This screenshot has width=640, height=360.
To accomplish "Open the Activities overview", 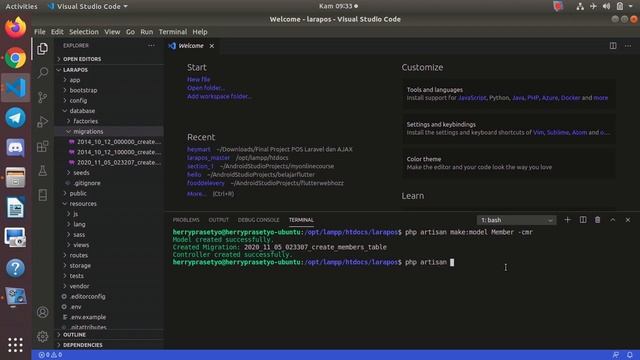I will [21, 7].
